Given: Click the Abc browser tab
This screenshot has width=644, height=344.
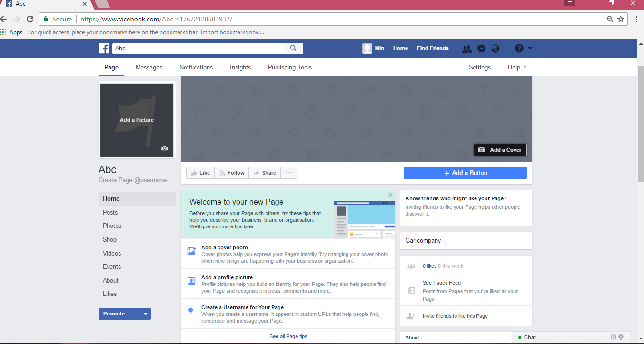Looking at the screenshot, I should pyautogui.click(x=46, y=4).
